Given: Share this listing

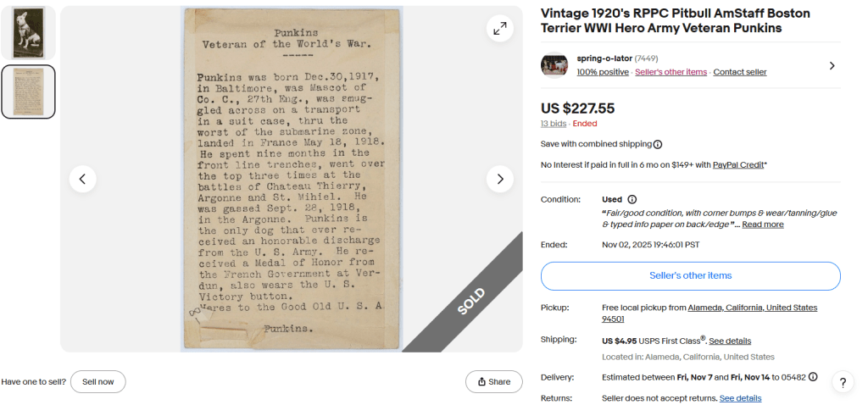Looking at the screenshot, I should pos(494,382).
